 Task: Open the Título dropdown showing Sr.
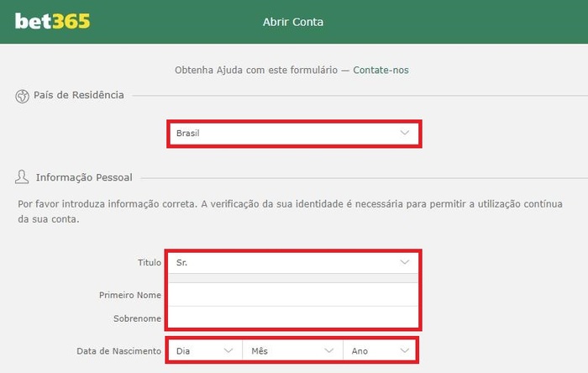tap(293, 263)
